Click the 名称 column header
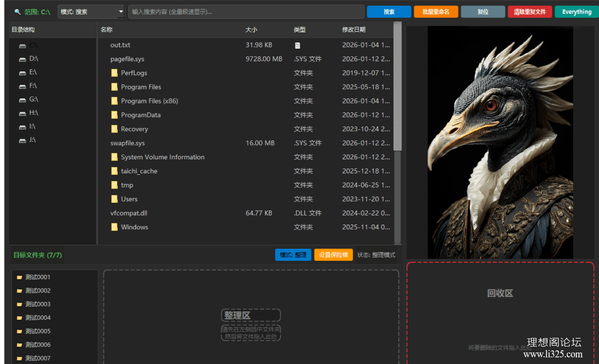The height and width of the screenshot is (364, 599). point(107,30)
